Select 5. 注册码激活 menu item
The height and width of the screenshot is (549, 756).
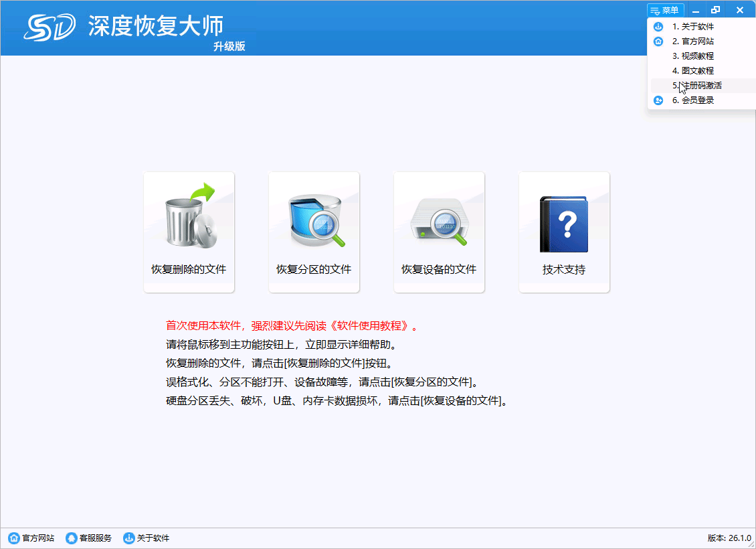[697, 86]
